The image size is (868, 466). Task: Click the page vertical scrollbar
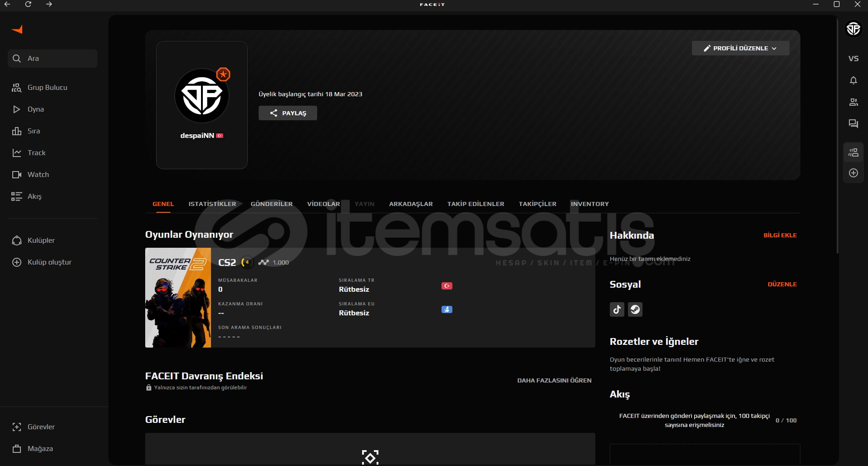coord(838,135)
